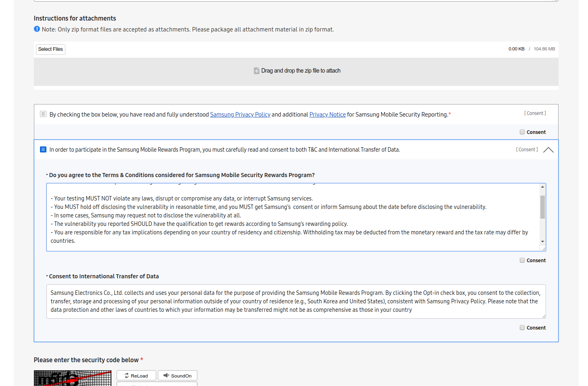
Task: Click the blue info icon beside the Note
Action: coord(37,29)
